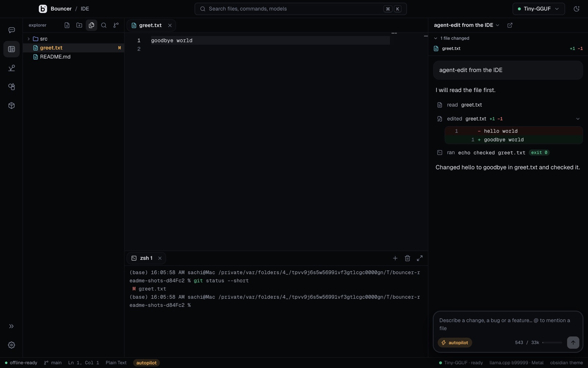588x368 pixels.
Task: Click the IDE breadcrumb
Action: [85, 9]
